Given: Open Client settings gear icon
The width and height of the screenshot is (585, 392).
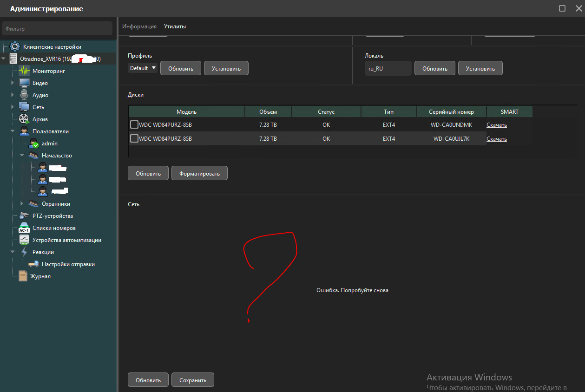Looking at the screenshot, I should coord(15,47).
